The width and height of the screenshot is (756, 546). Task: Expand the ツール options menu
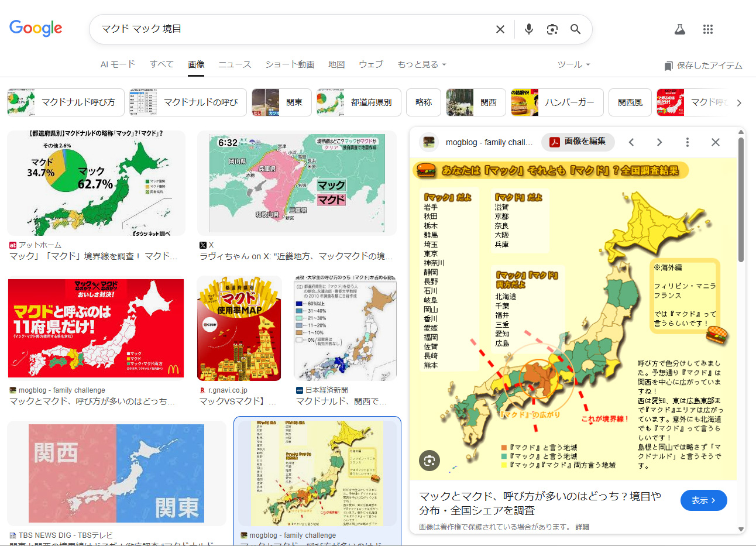(x=573, y=64)
